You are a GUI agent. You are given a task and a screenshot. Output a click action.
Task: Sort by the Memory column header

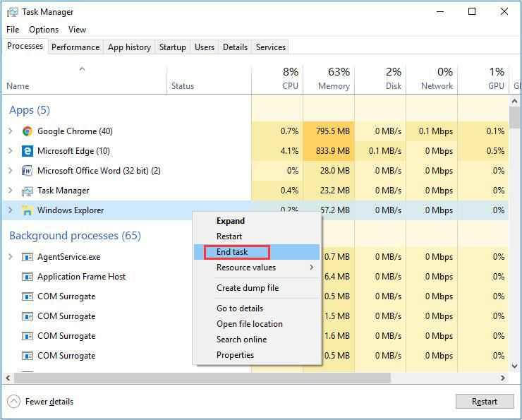tap(329, 80)
